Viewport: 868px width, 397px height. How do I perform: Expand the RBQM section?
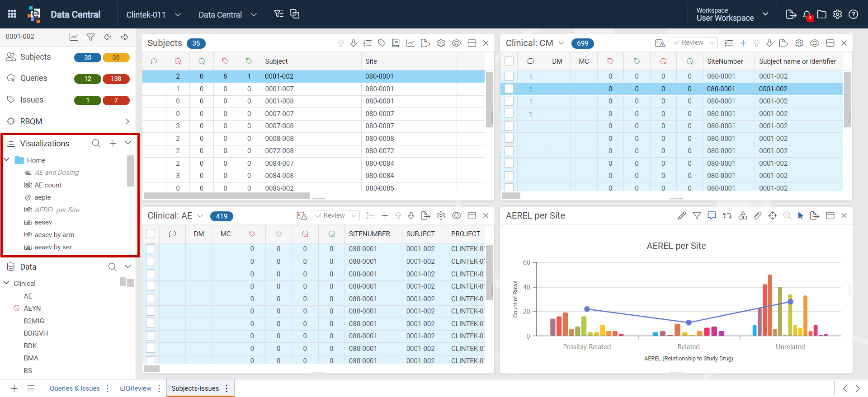pos(127,121)
